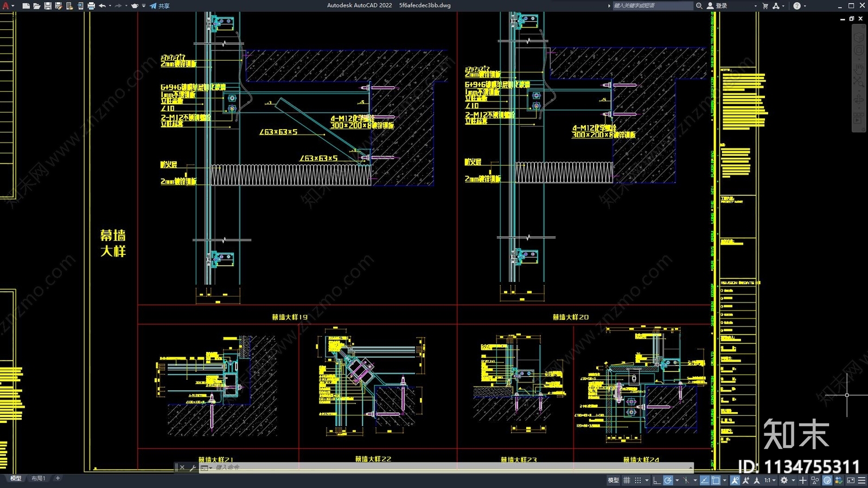Undo the last action arrow icon

click(102, 6)
